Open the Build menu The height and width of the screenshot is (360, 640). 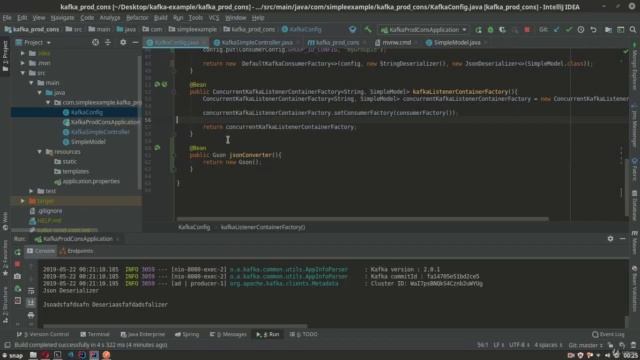(160, 18)
